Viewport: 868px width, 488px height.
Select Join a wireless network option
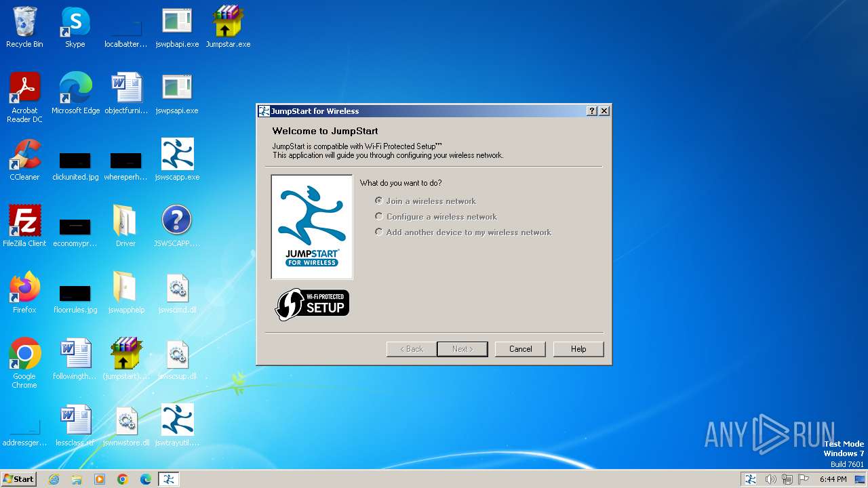425,201
